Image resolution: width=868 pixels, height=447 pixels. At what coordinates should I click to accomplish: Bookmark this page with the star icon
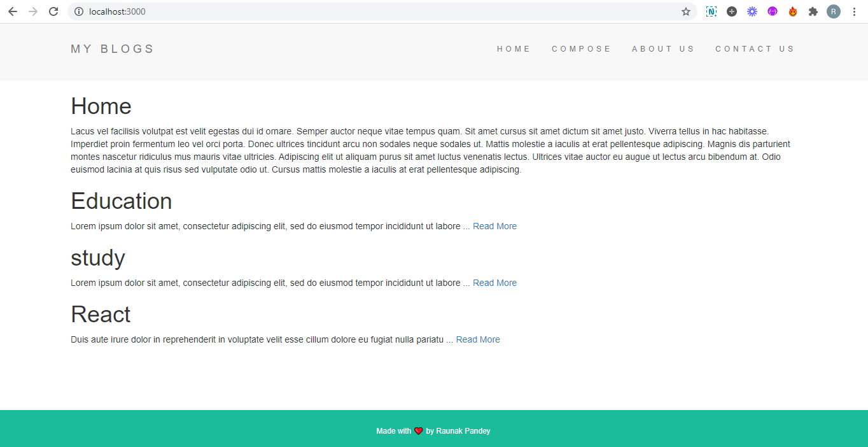685,11
